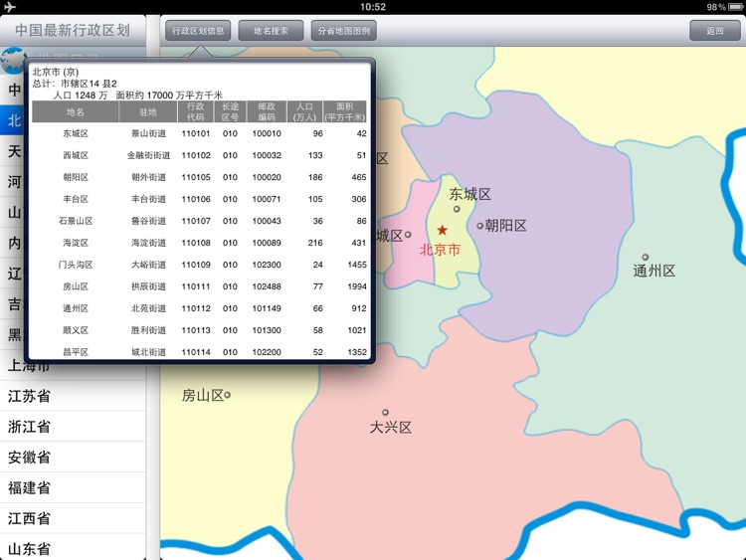Click the 长途区号 column header
Image resolution: width=746 pixels, height=560 pixels.
click(231, 111)
